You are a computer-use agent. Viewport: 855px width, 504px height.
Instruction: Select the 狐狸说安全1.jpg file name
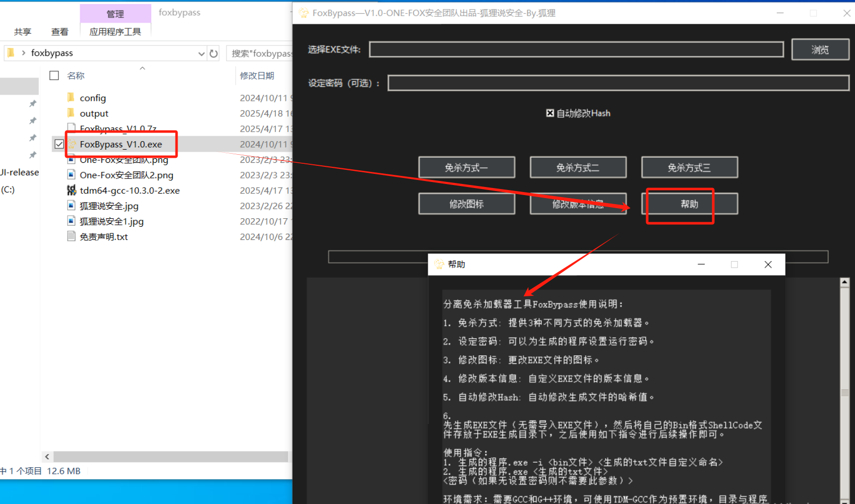pyautogui.click(x=111, y=221)
